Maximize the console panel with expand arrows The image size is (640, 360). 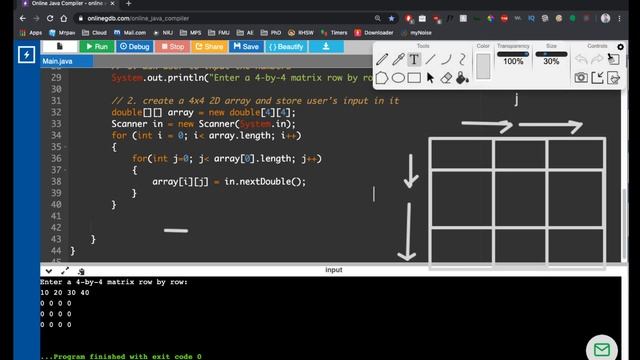click(65, 271)
